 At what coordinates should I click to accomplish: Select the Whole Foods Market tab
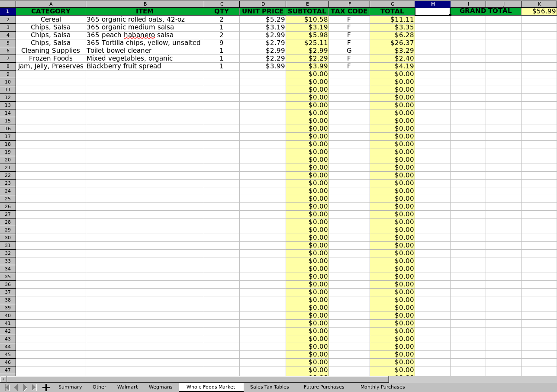point(211,387)
